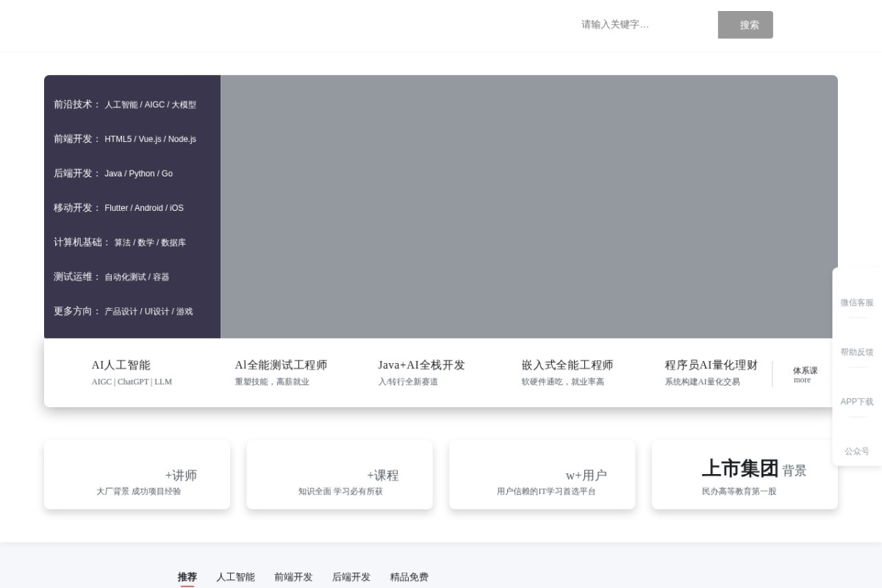Viewport: 882px width, 588px height.
Task: Click the large gray banner area
Action: [529, 207]
